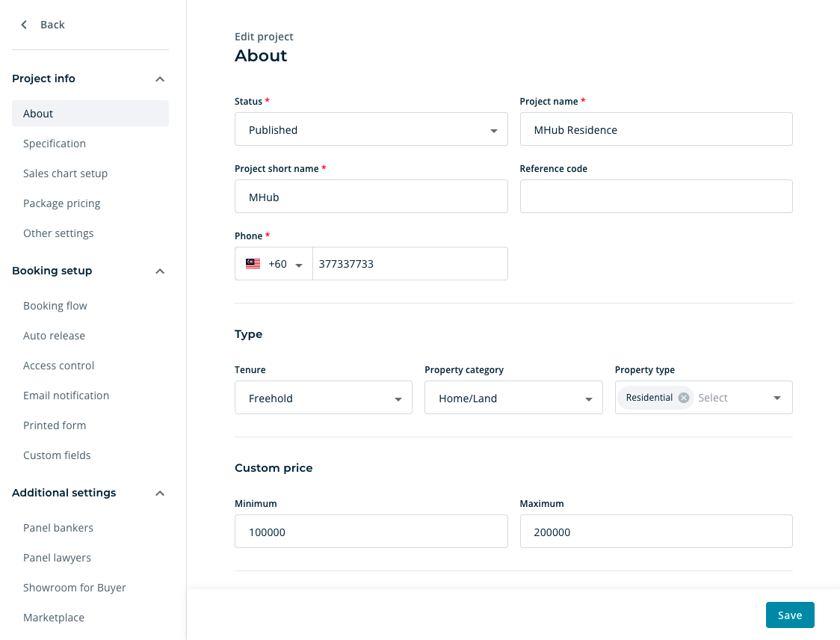840x640 pixels.
Task: Click the Maximum price value 200000
Action: click(656, 531)
